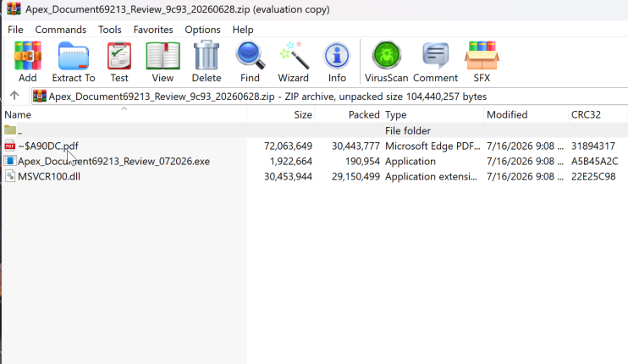
Task: Sort by the Size column header
Action: (x=281, y=114)
